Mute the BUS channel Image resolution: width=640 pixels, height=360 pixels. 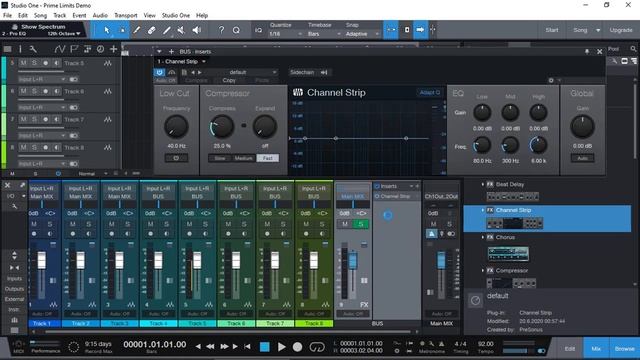[x=345, y=224]
